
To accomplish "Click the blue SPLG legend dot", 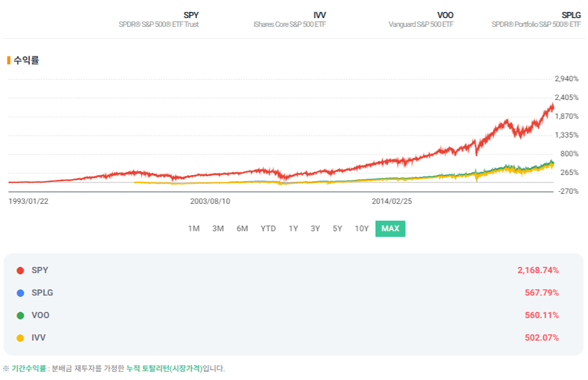I will pyautogui.click(x=20, y=293).
